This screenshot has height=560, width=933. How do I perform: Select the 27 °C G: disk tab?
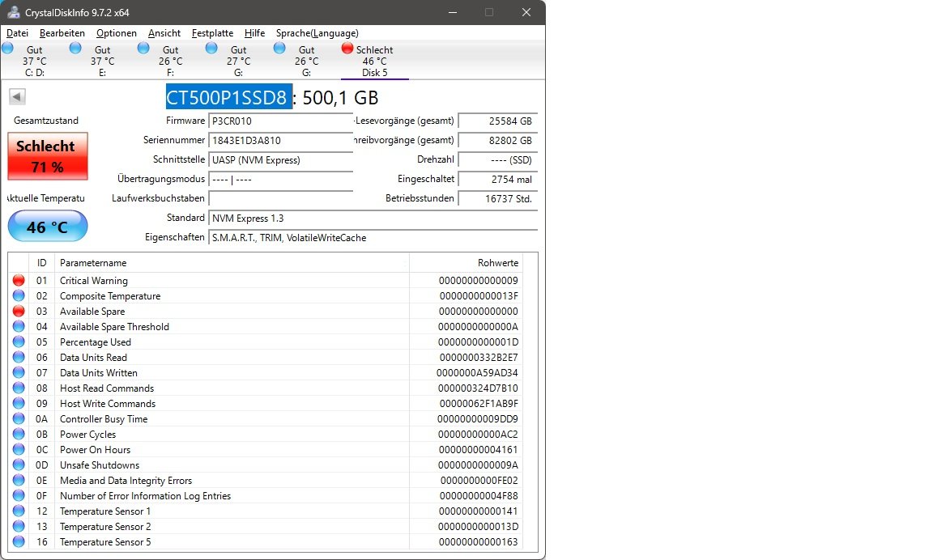click(x=238, y=61)
